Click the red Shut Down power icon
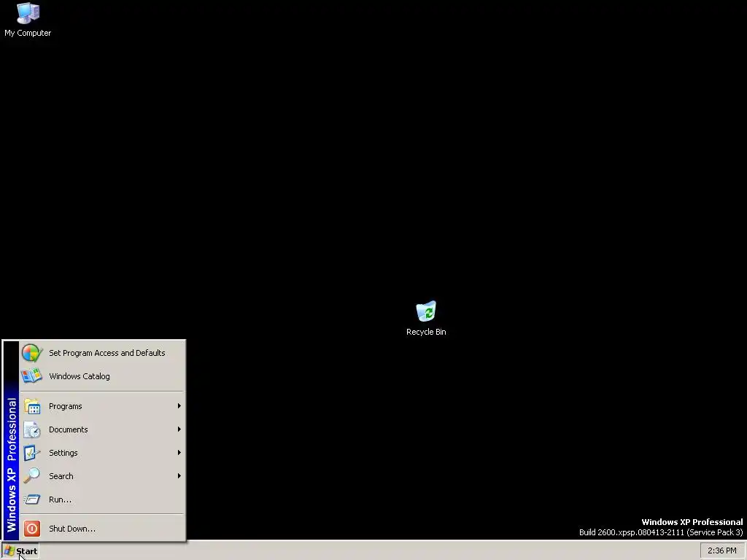 (x=32, y=529)
